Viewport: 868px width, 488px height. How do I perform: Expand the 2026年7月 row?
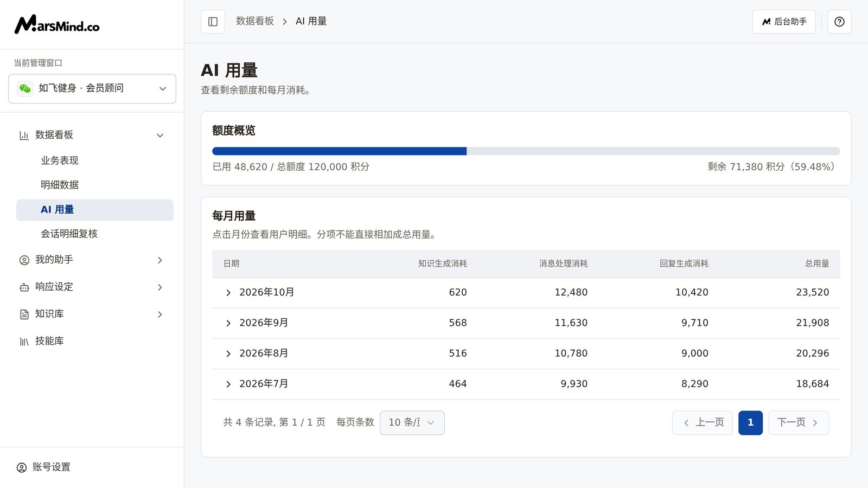coord(228,384)
